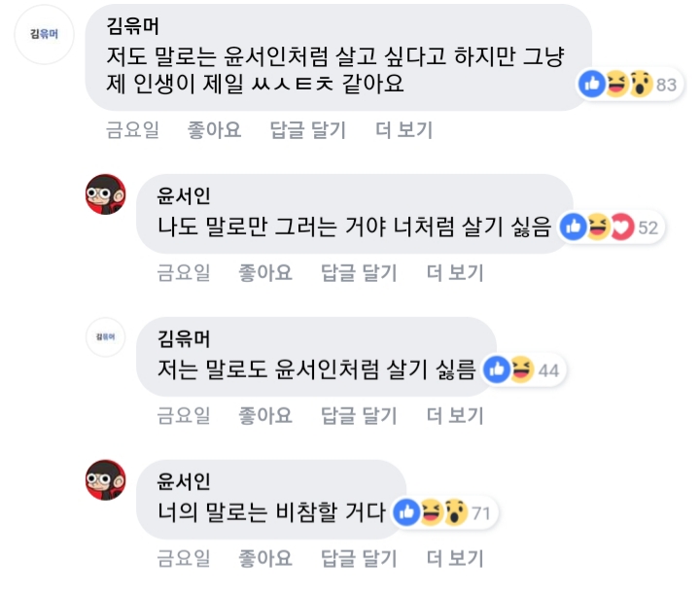This screenshot has height=596, width=700.
Task: Click thumbs-up icon on last reply
Action: click(x=407, y=511)
